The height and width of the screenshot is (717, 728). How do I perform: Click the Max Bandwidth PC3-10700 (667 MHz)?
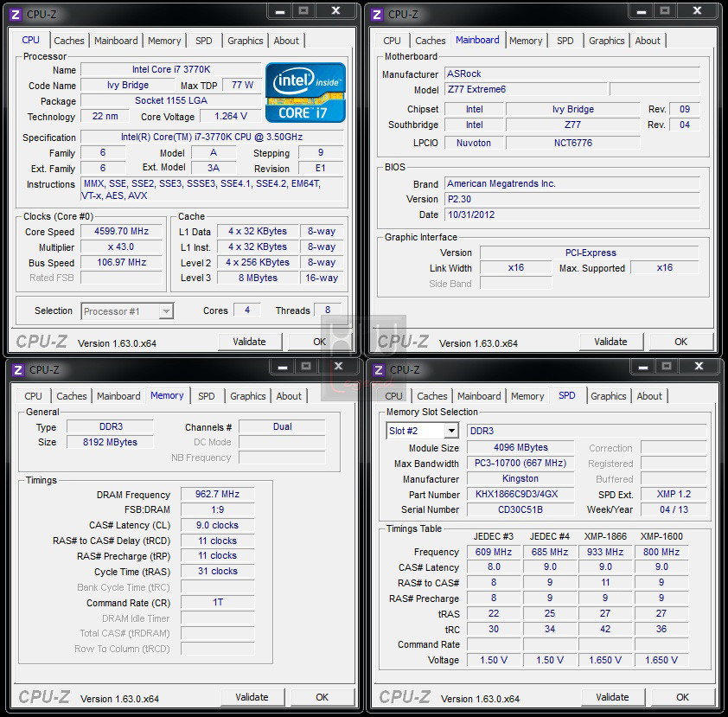coord(520,463)
